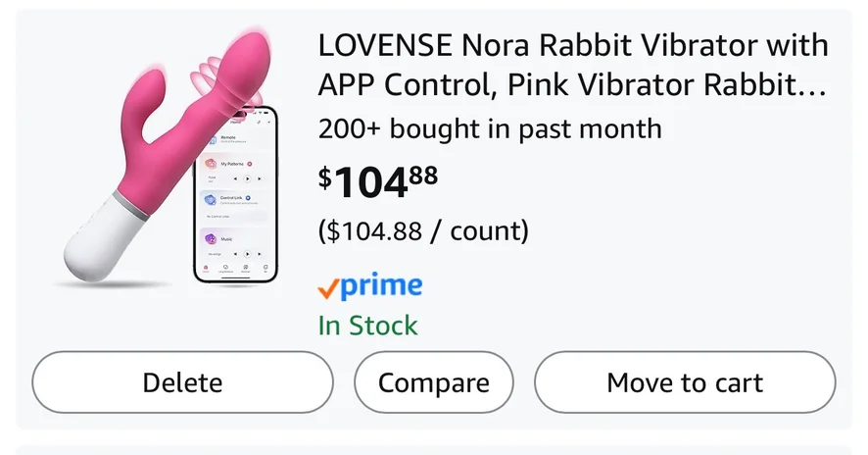Viewport: 868px width, 455px height.
Task: Click the ($104.88 / count) unit price
Action: [422, 231]
